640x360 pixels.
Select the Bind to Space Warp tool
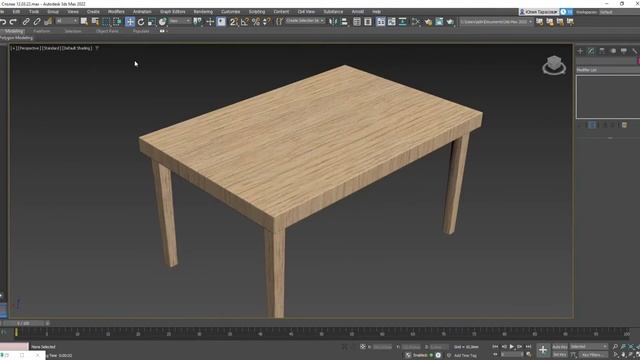(48, 22)
